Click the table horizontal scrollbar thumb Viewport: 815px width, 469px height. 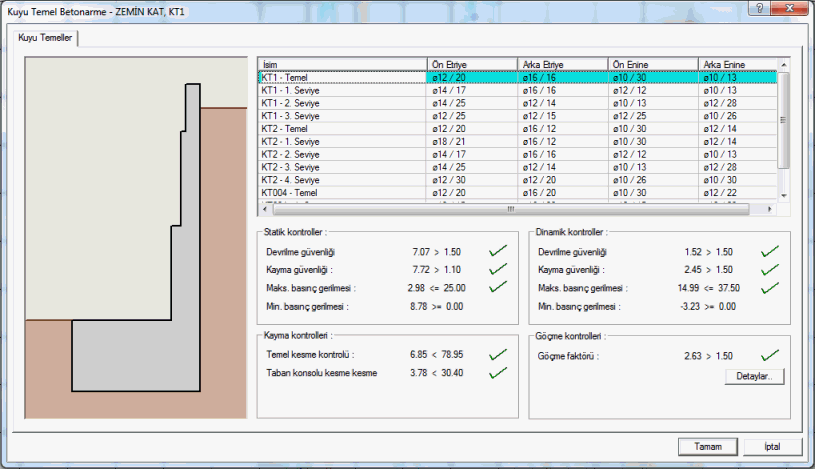[511, 209]
